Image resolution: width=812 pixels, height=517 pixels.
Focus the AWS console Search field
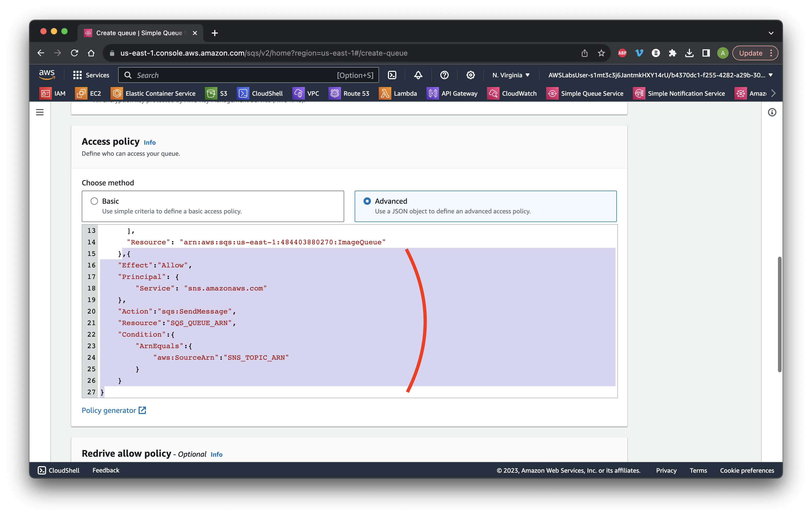(x=249, y=75)
